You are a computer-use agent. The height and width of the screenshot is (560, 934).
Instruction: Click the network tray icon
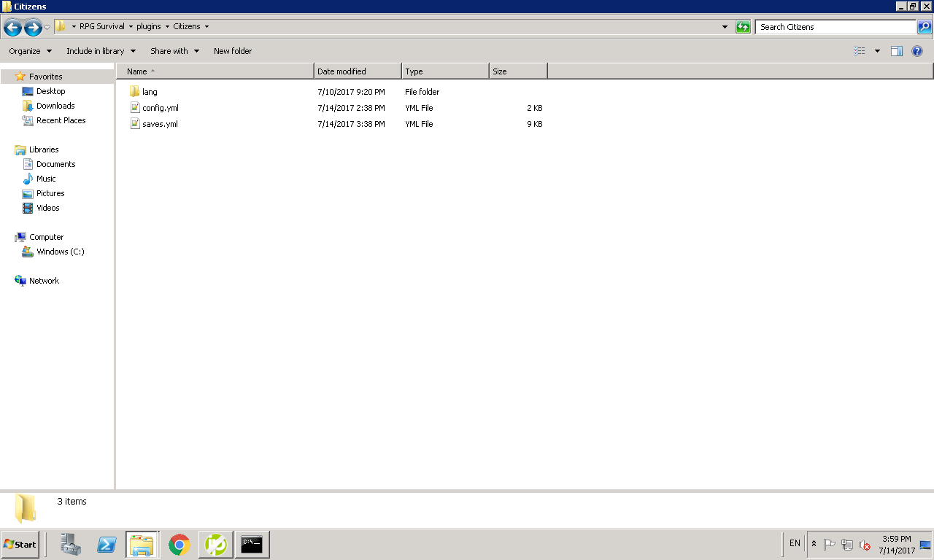coord(847,545)
